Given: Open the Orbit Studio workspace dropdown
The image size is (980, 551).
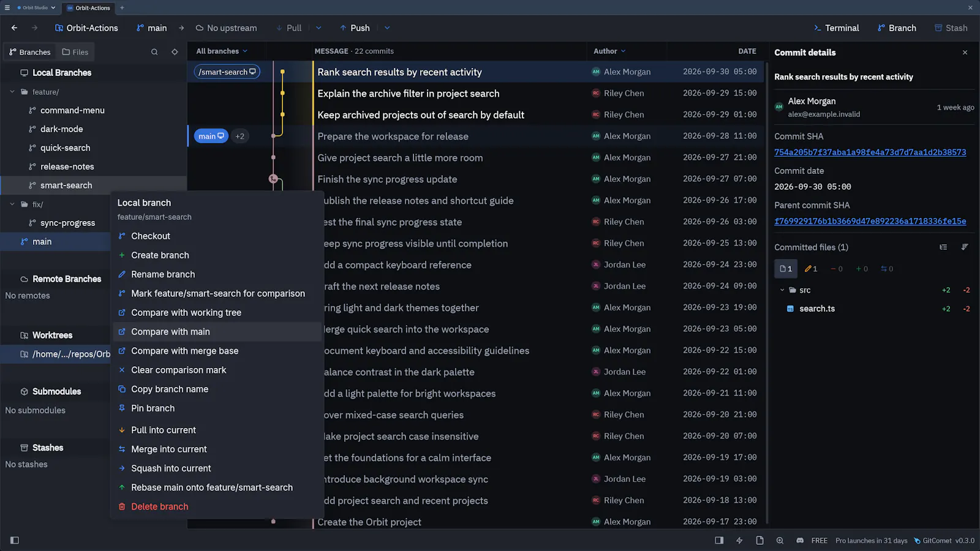Looking at the screenshot, I should click(36, 8).
